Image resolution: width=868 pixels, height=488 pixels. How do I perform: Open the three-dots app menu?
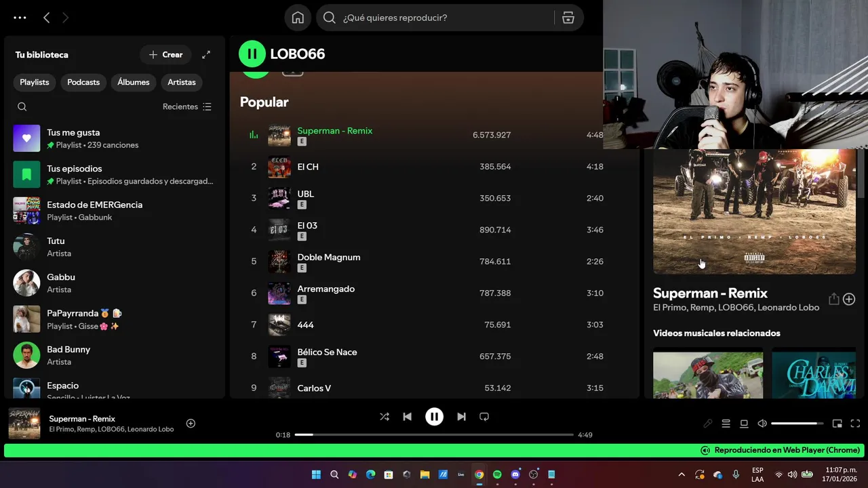coord(20,18)
